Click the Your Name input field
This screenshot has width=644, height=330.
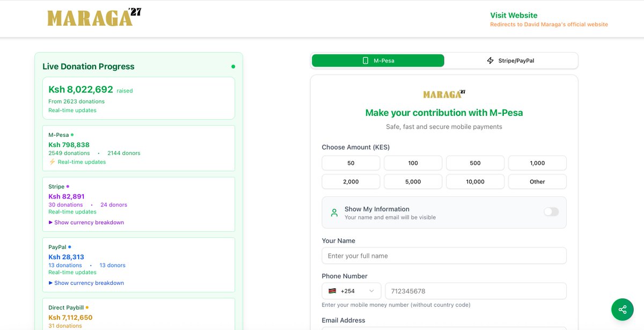[444, 255]
